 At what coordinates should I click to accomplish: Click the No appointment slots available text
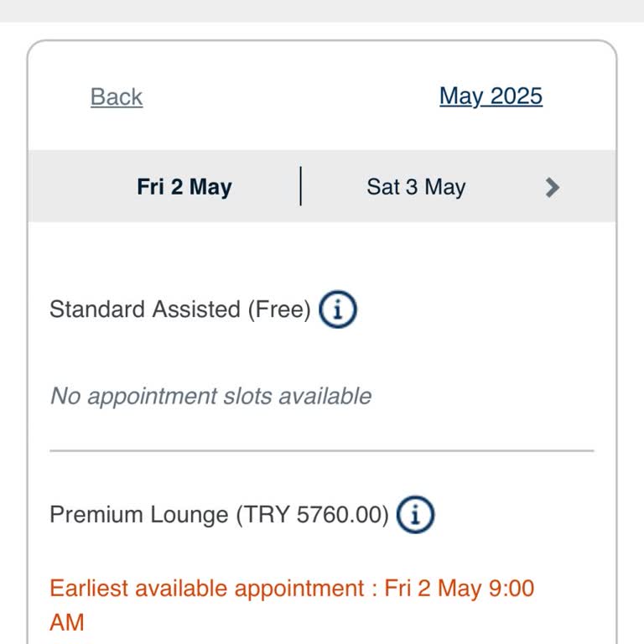(210, 396)
